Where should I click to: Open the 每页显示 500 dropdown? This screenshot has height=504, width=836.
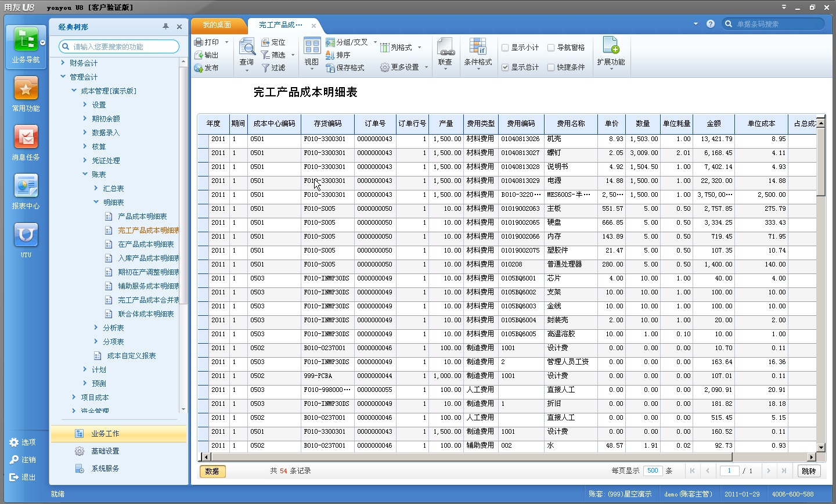653,471
